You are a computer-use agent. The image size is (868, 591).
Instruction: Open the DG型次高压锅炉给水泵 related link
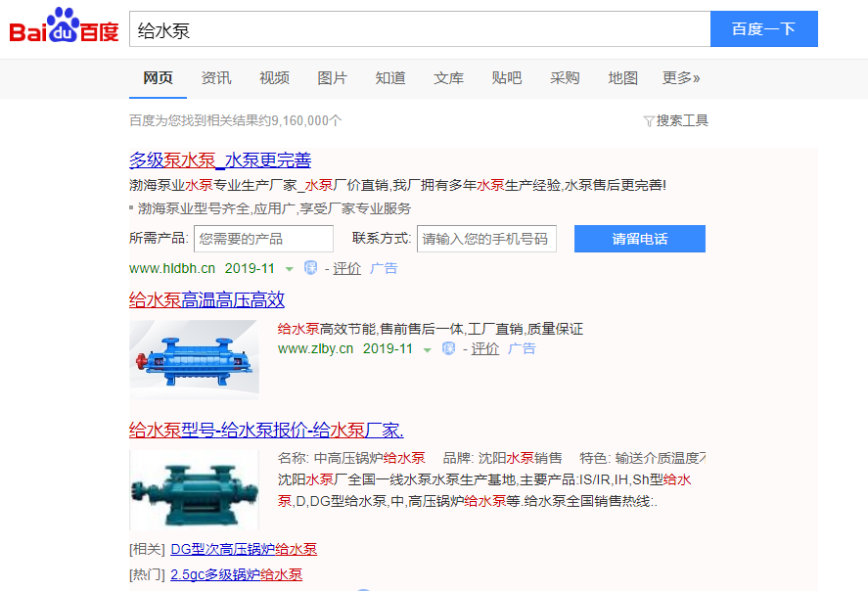point(244,549)
